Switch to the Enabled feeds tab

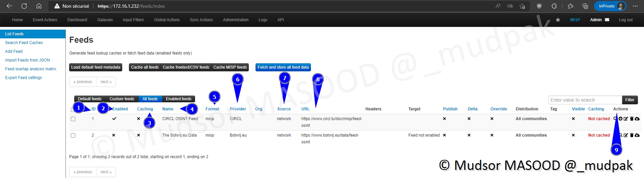point(178,99)
